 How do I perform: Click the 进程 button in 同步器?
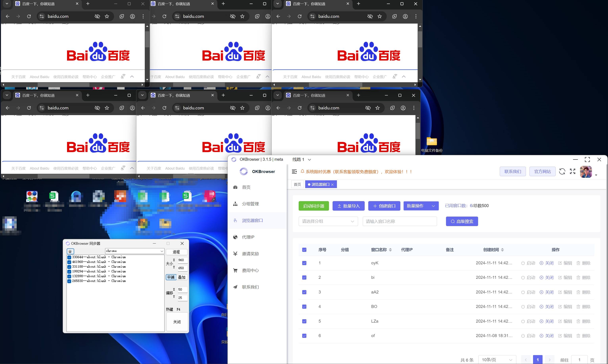[x=176, y=252]
